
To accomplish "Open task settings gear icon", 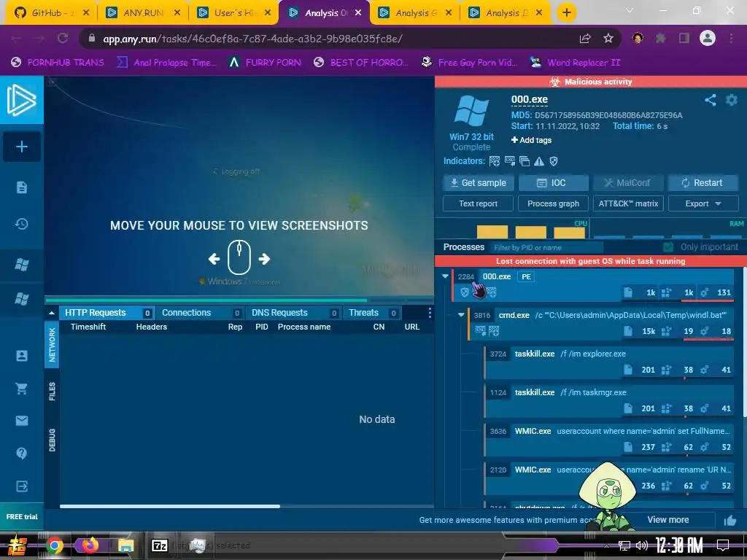I will pyautogui.click(x=731, y=99).
